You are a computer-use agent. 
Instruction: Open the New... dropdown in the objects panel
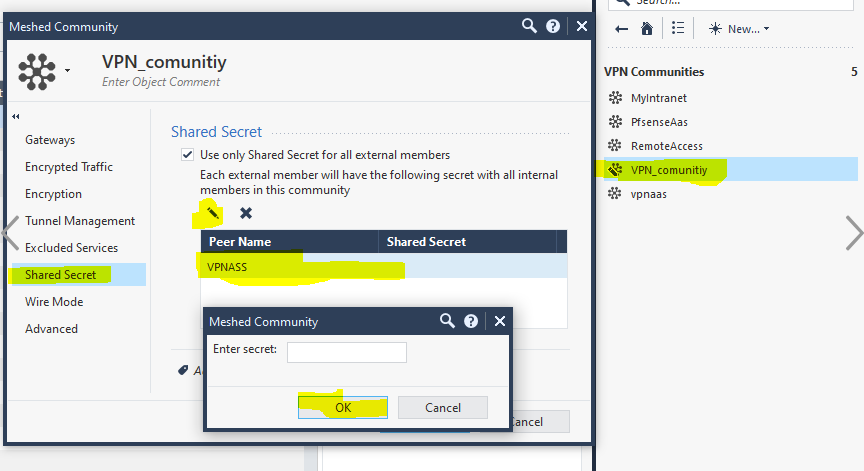[x=739, y=29]
